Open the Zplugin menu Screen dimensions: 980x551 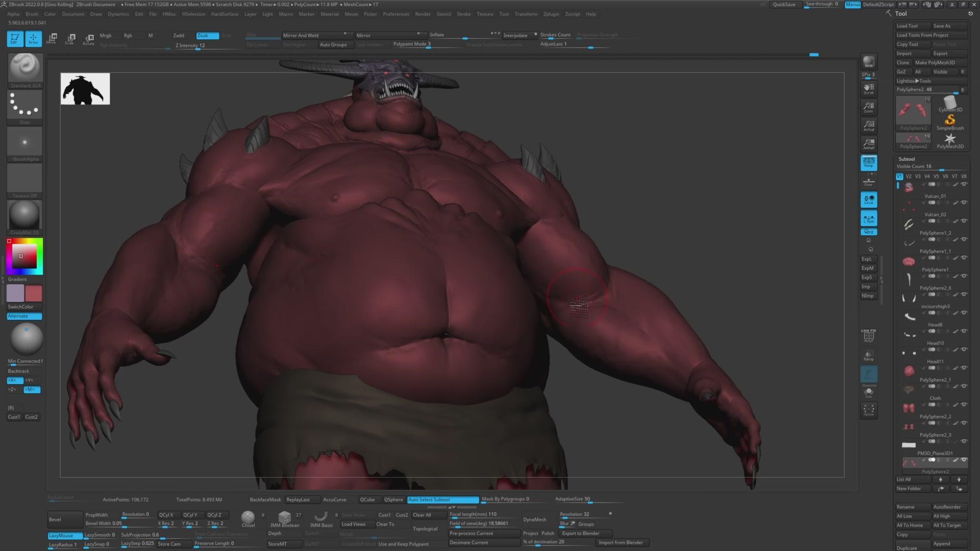[x=551, y=14]
